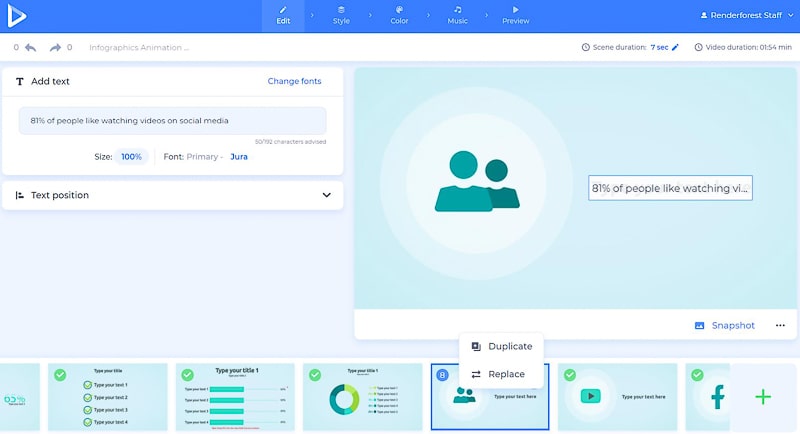
Task: Toggle green checkmark on donut chart scene
Action: click(x=315, y=374)
